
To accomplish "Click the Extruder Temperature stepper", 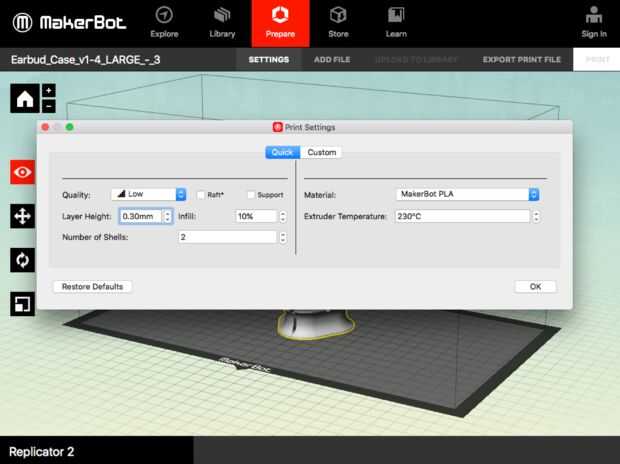I will pyautogui.click(x=536, y=216).
